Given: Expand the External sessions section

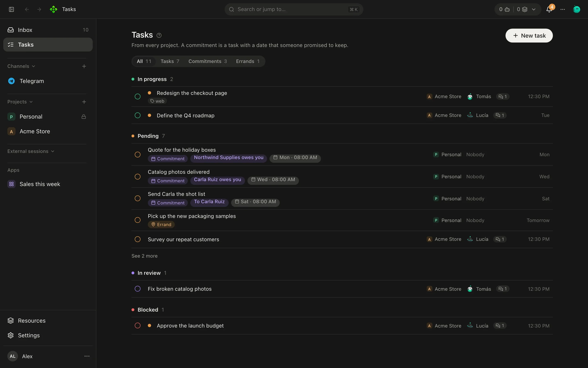Looking at the screenshot, I should (x=31, y=151).
